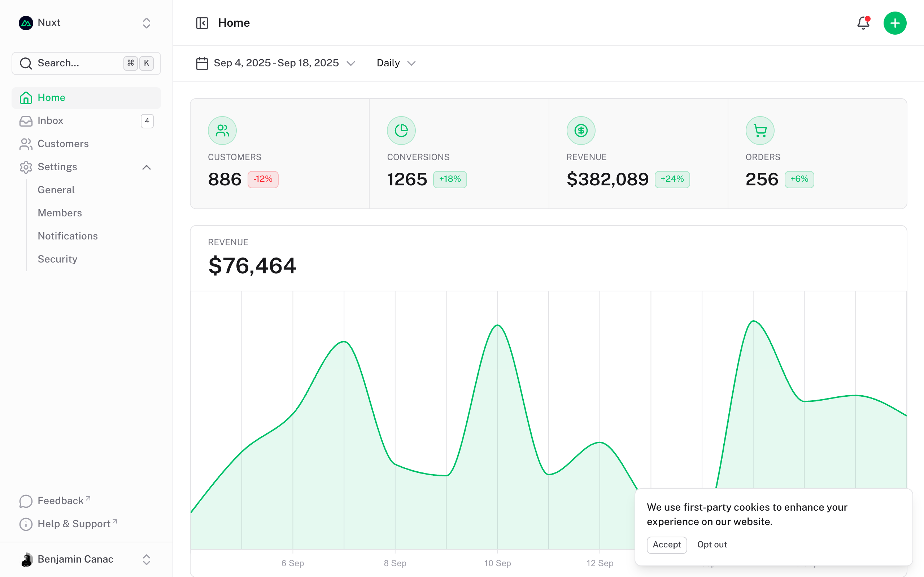Click the dollar icon above Revenue
The height and width of the screenshot is (577, 924).
(x=581, y=130)
